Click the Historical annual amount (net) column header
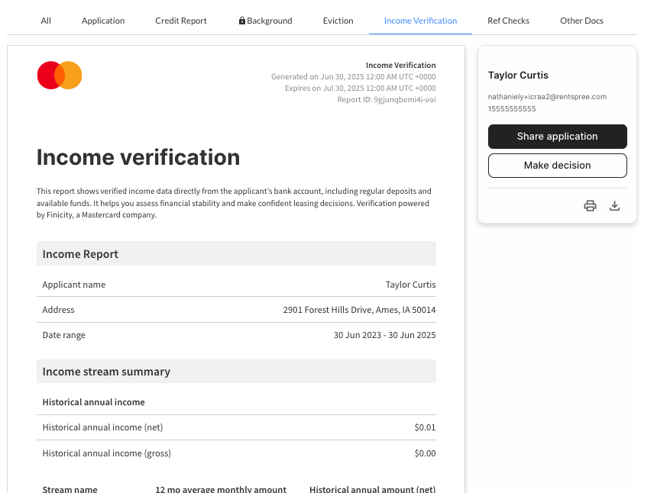670x493 pixels. pos(373,489)
